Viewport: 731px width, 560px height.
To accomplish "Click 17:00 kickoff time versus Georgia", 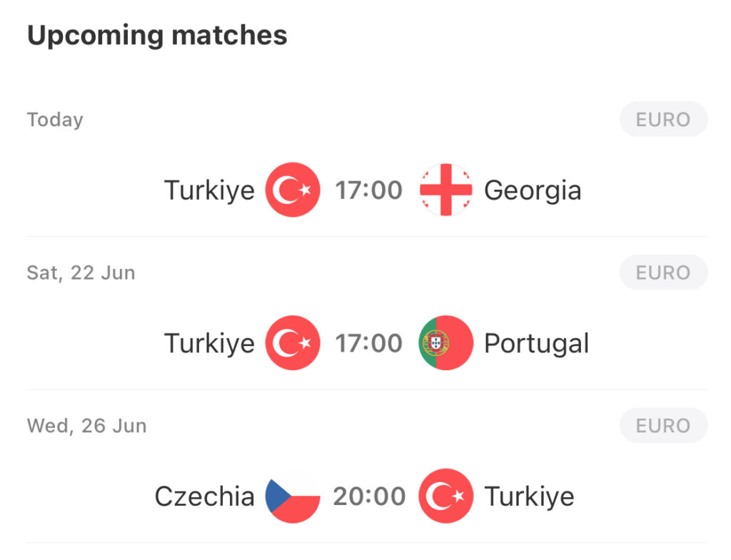I will 369,190.
